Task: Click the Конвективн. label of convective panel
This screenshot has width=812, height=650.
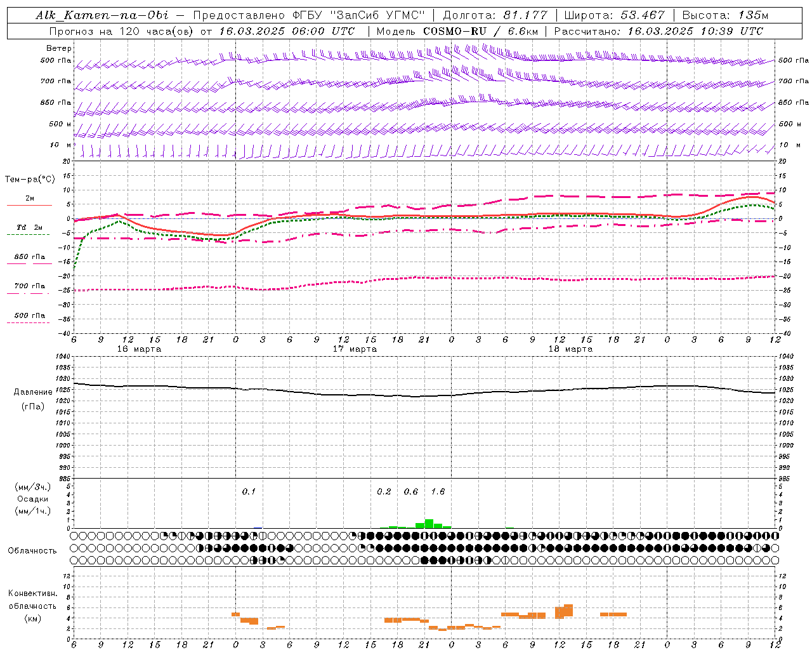Action: [x=32, y=594]
